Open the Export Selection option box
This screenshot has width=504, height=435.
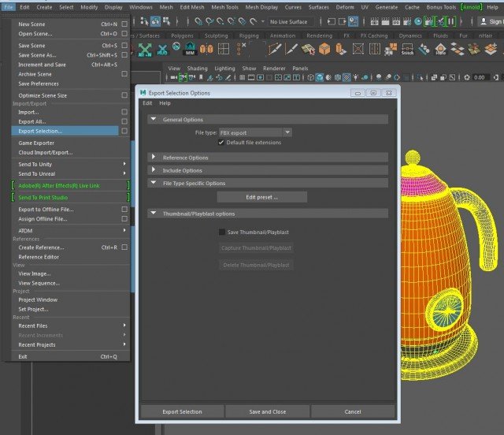(124, 131)
